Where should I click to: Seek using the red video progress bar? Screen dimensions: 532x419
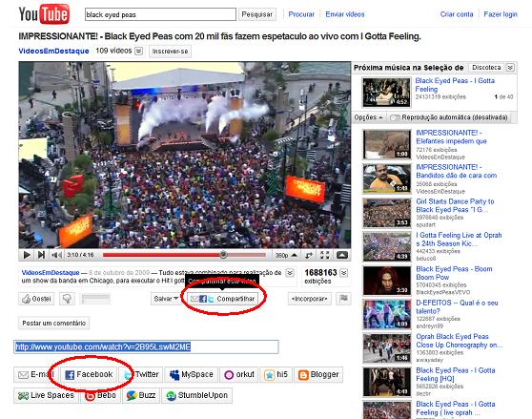coord(184,255)
